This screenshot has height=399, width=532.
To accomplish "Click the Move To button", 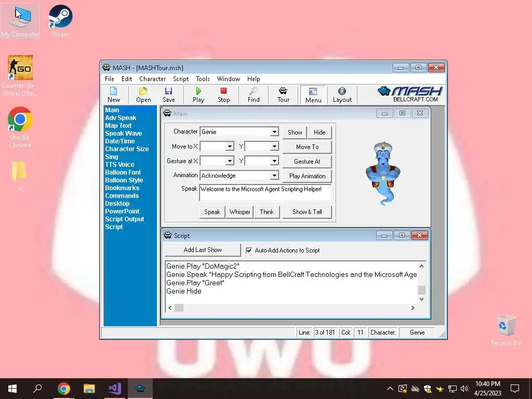I will tap(307, 147).
